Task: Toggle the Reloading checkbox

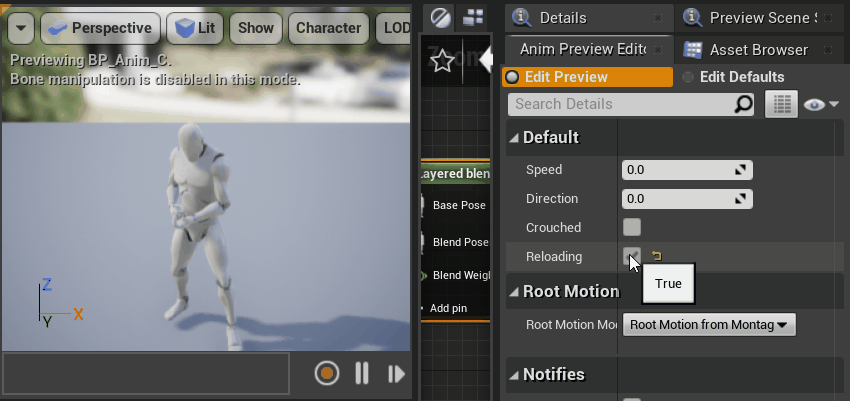Action: pos(632,256)
